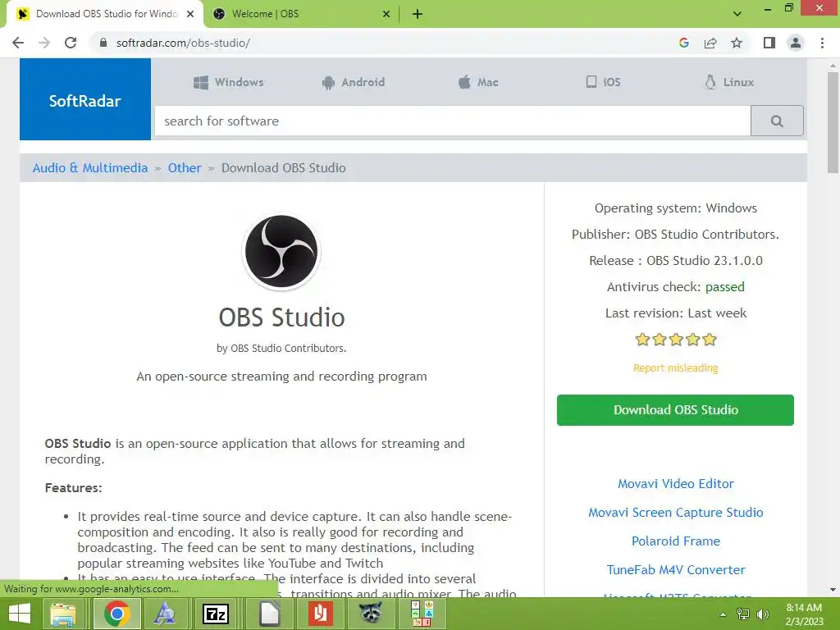Go back using the browser back arrow
This screenshot has height=630, width=840.
pyautogui.click(x=18, y=43)
